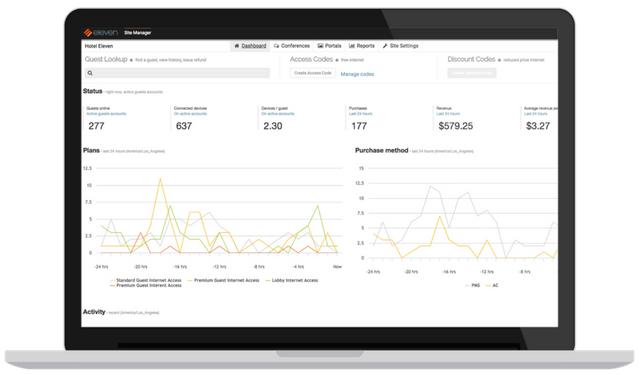The image size is (640, 375).
Task: Click the Eleven logo
Action: pyautogui.click(x=101, y=33)
